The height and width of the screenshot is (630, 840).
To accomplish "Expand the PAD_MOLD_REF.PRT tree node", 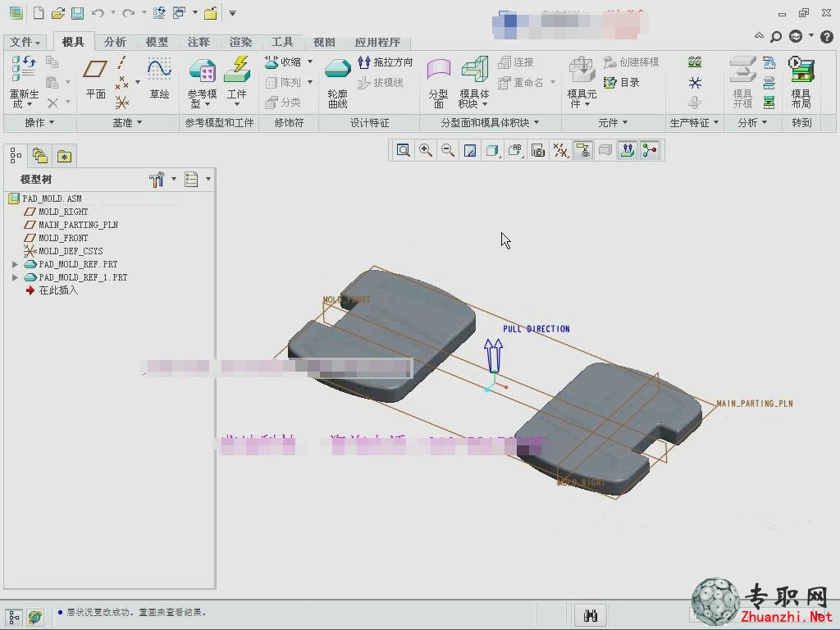I will pyautogui.click(x=15, y=264).
